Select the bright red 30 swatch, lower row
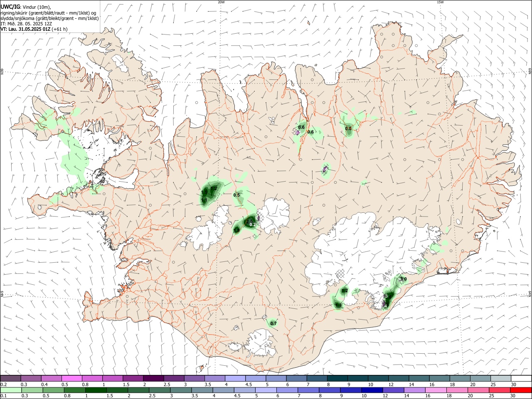 point(521,390)
